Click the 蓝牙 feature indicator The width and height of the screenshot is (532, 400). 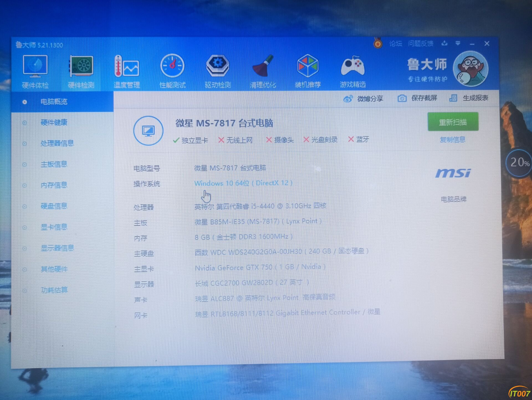click(x=359, y=139)
